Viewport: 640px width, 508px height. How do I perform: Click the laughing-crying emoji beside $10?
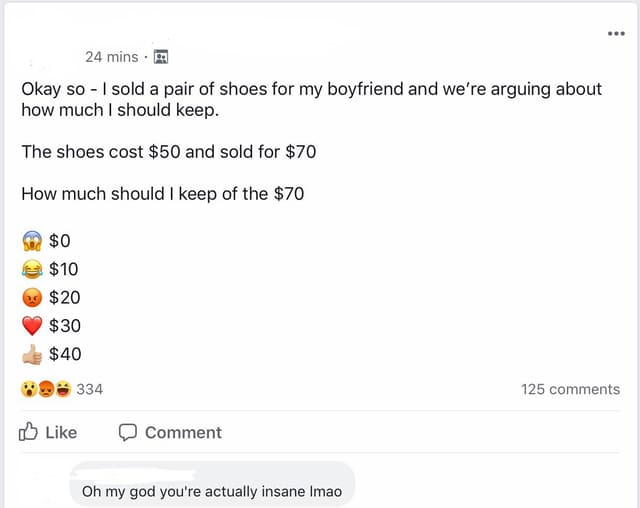(x=32, y=269)
